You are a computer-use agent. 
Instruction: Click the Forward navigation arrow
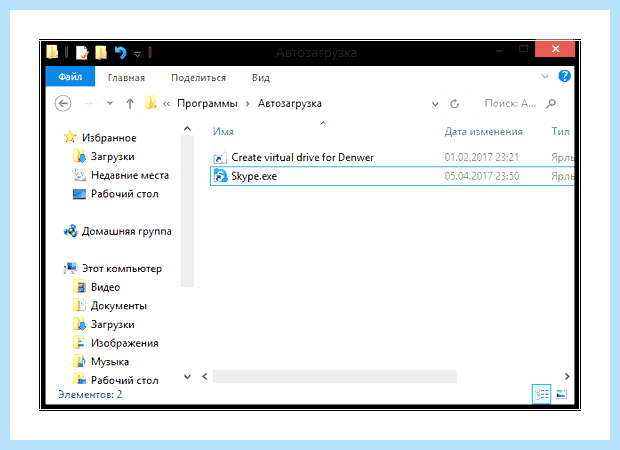[x=88, y=104]
